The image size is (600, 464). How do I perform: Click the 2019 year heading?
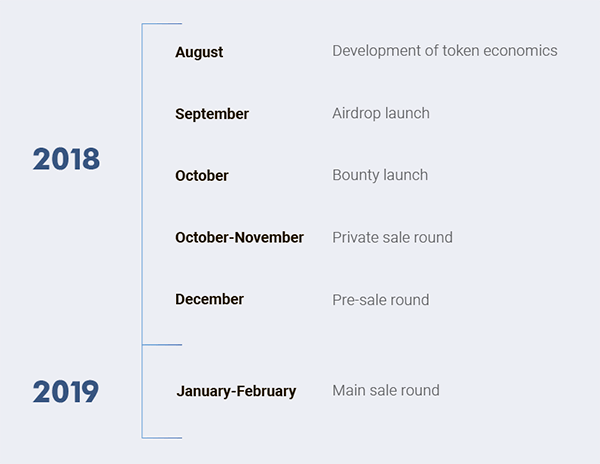coord(66,391)
